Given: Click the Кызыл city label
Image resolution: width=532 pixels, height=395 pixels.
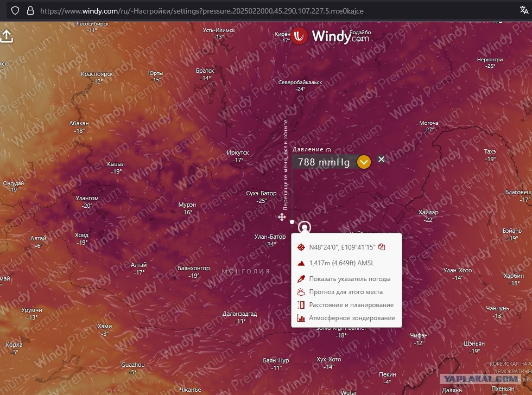Looking at the screenshot, I should (x=116, y=164).
